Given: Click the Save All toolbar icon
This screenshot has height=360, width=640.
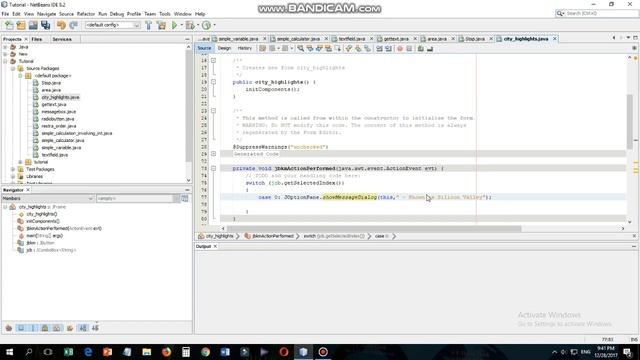Looking at the screenshot, I should (x=45, y=25).
